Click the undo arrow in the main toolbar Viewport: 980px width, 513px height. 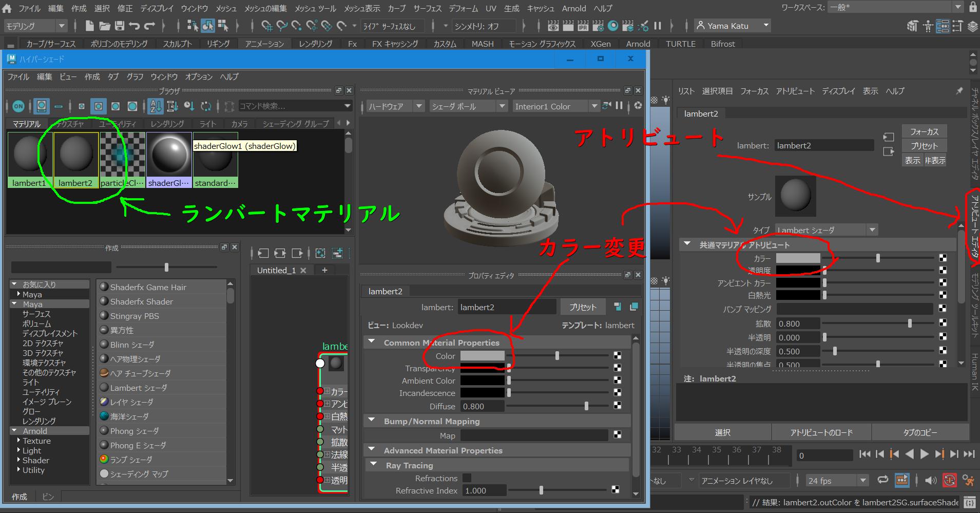click(134, 26)
